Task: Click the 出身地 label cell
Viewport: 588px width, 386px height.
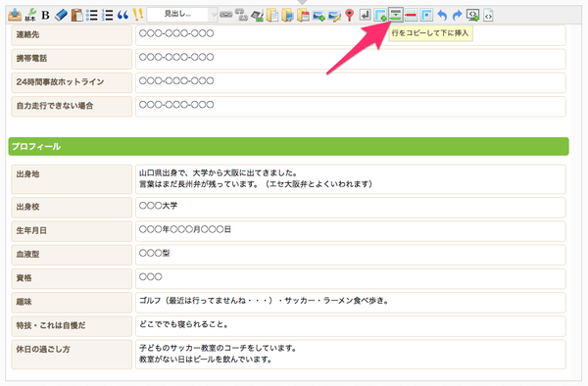Action: [x=72, y=179]
